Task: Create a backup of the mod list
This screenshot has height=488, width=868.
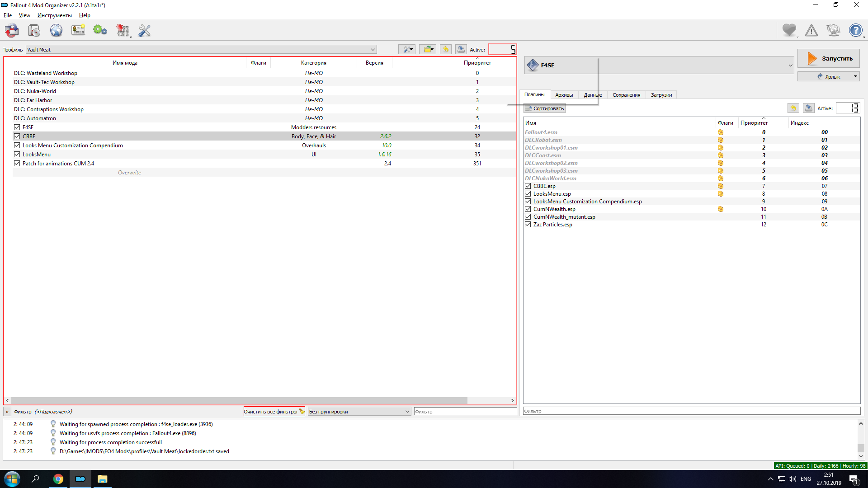Action: (x=461, y=49)
